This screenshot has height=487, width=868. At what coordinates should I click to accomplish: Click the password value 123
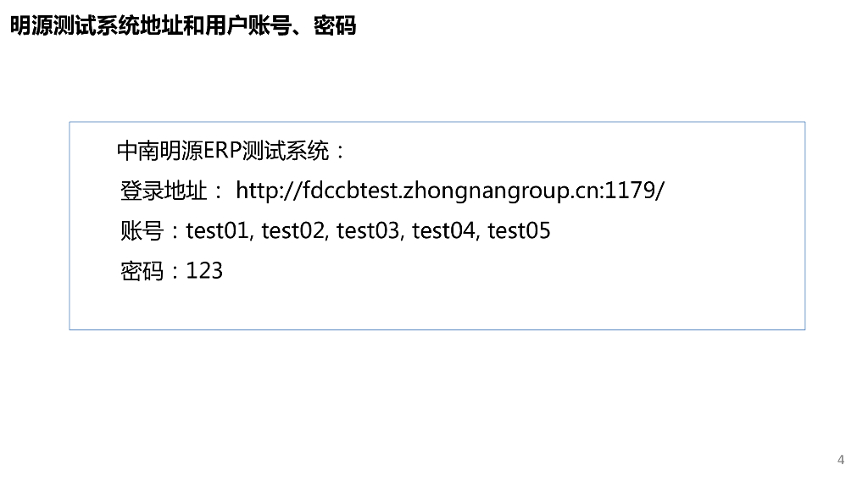(x=204, y=271)
